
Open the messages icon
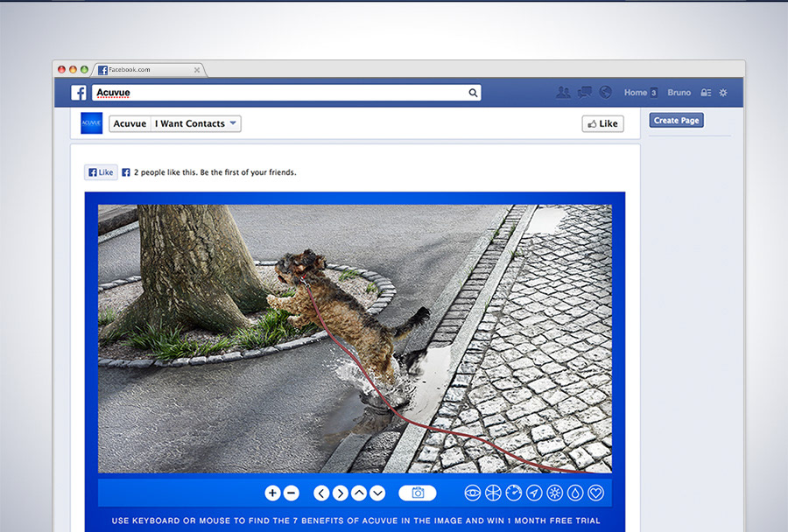[x=585, y=93]
